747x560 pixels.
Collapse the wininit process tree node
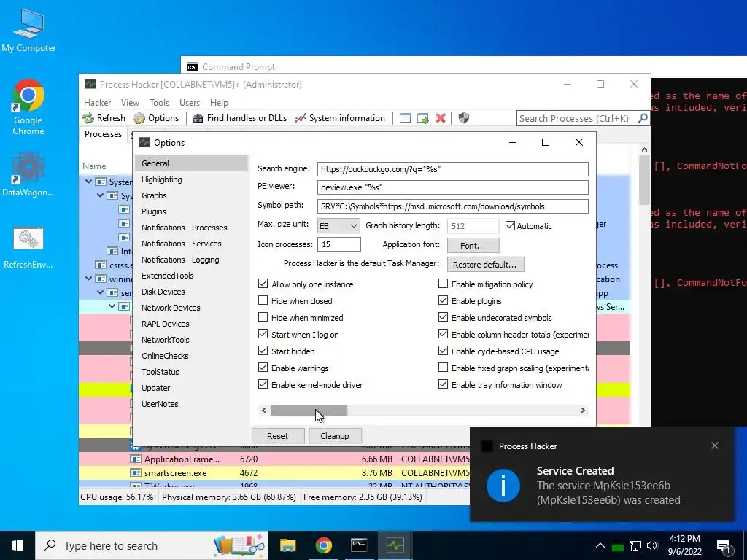pyautogui.click(x=88, y=279)
